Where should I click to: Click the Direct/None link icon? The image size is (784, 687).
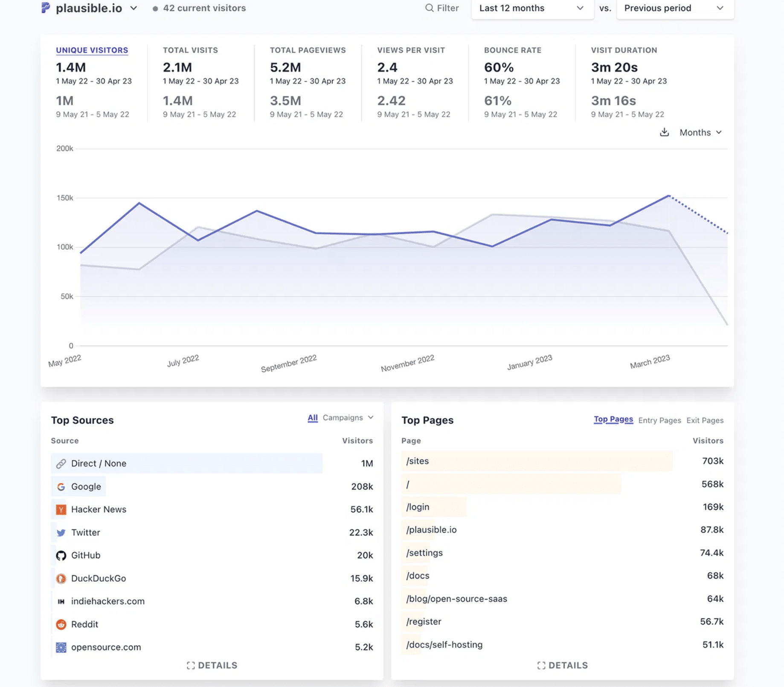pyautogui.click(x=61, y=463)
